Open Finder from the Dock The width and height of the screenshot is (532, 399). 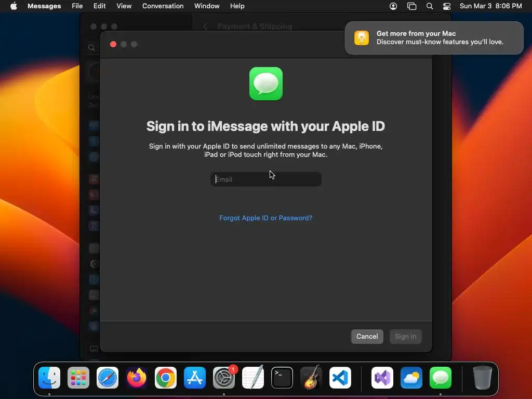49,378
